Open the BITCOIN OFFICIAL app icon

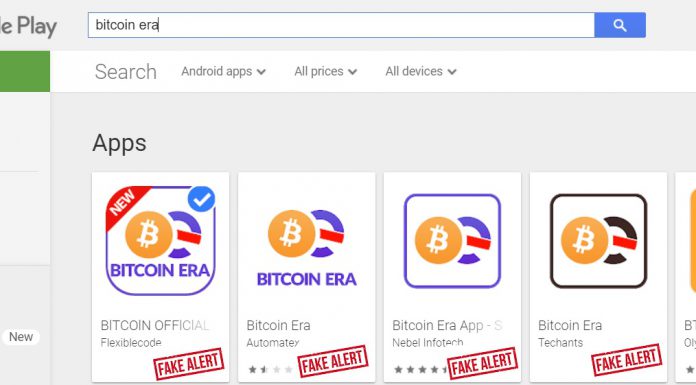[x=160, y=241]
